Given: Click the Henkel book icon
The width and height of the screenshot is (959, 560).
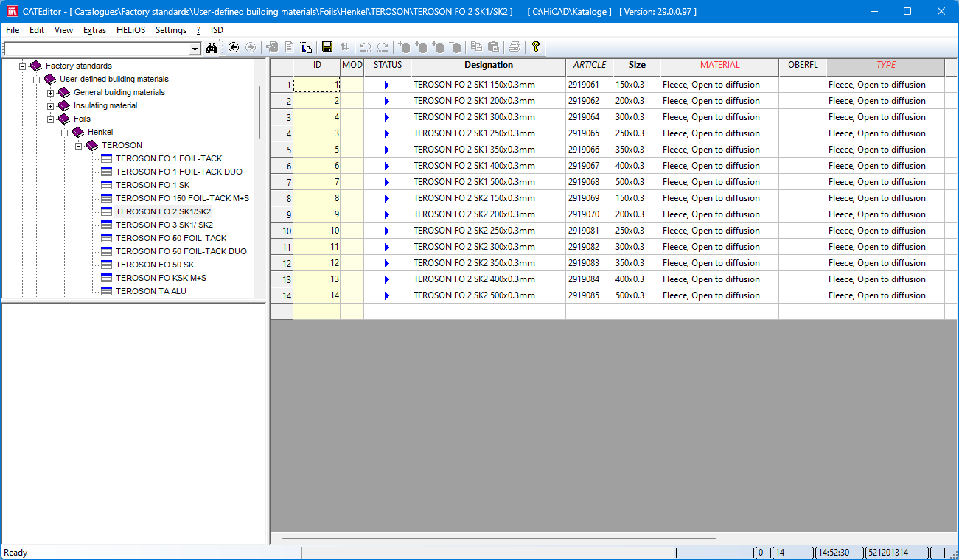Looking at the screenshot, I should pyautogui.click(x=78, y=133).
